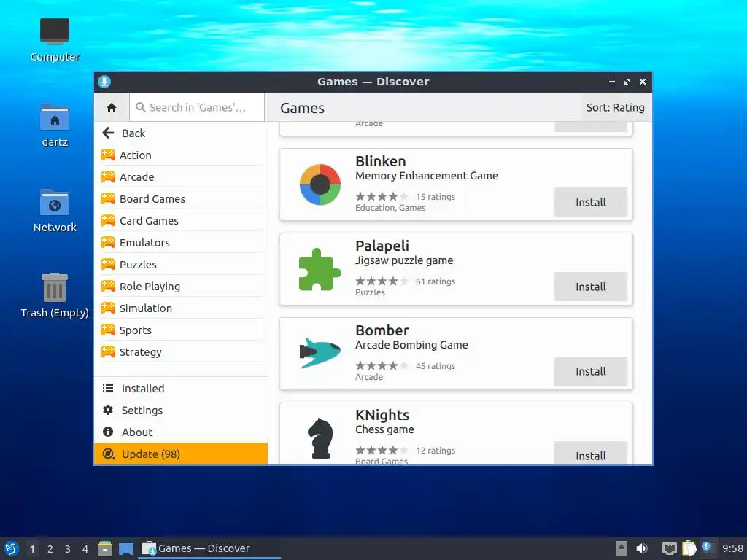Open the file manager panel launcher

coord(105,548)
